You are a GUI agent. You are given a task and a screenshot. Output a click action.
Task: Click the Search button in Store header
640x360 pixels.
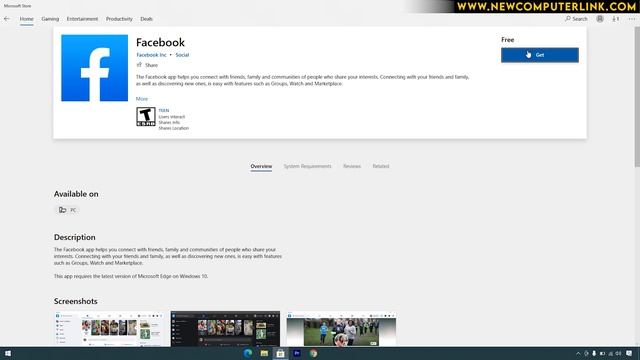[576, 19]
